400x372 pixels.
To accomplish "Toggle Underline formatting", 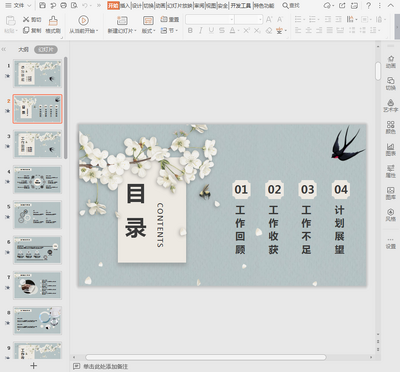I will [x=211, y=31].
